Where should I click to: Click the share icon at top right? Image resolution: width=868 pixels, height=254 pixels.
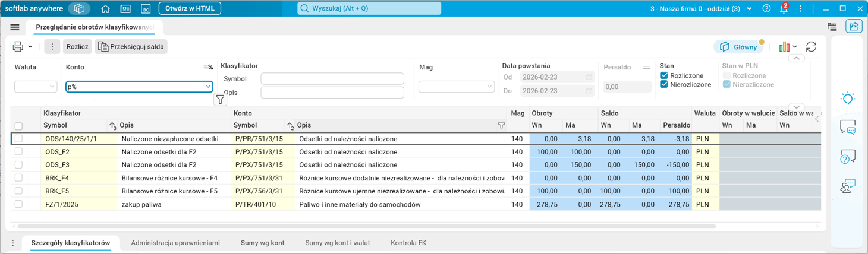(x=854, y=27)
